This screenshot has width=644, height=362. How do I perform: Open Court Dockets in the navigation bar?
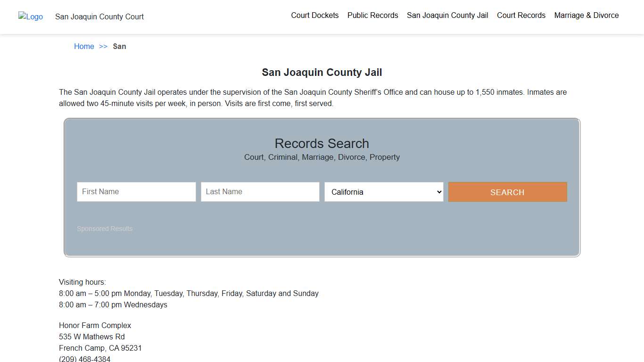click(314, 15)
